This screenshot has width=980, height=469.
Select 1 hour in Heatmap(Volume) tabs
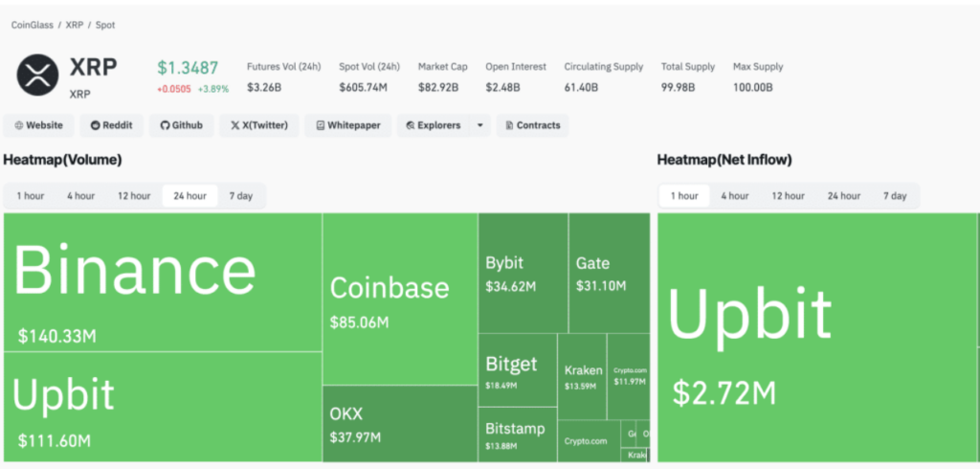(x=31, y=195)
